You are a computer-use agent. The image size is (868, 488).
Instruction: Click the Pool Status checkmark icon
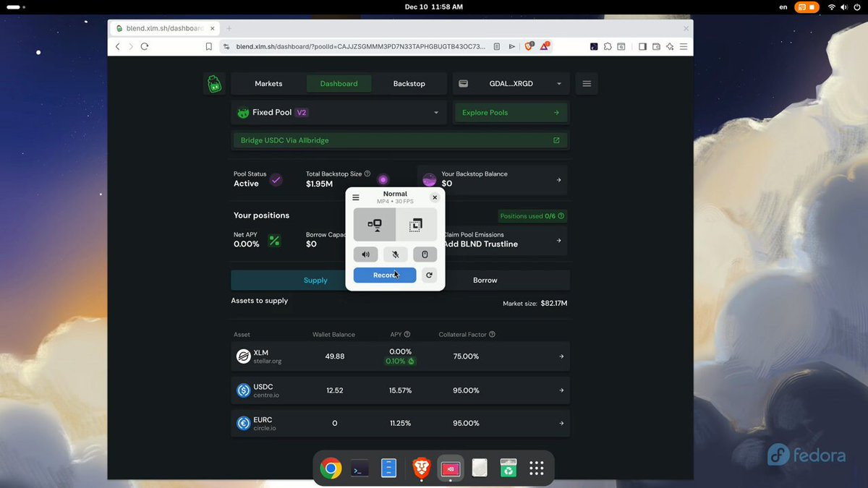[276, 180]
